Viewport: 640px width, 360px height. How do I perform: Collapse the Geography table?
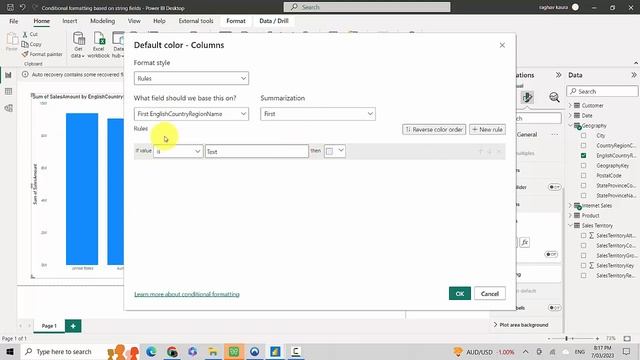[x=571, y=125]
